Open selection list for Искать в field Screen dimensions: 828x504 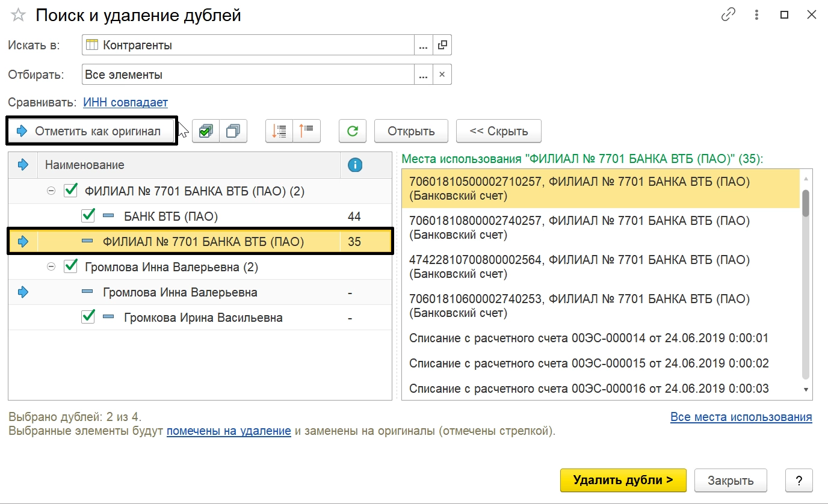[x=423, y=45]
